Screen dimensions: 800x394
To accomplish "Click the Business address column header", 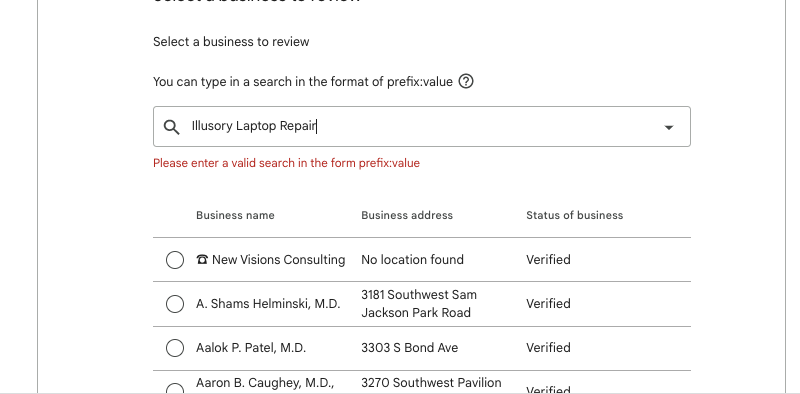I will [407, 215].
